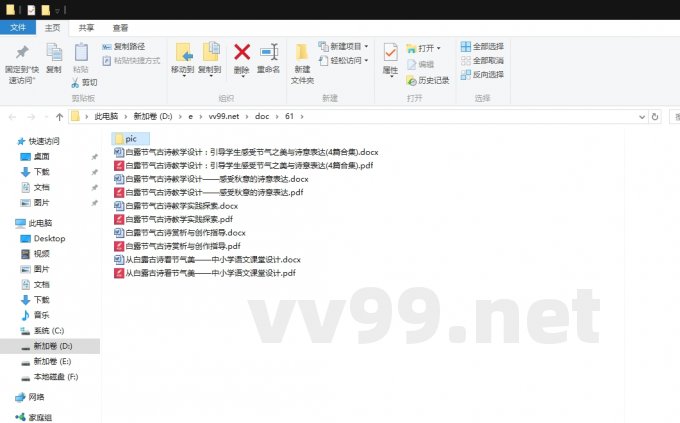Click the Move to icon
This screenshot has width=680, height=423.
(x=184, y=52)
